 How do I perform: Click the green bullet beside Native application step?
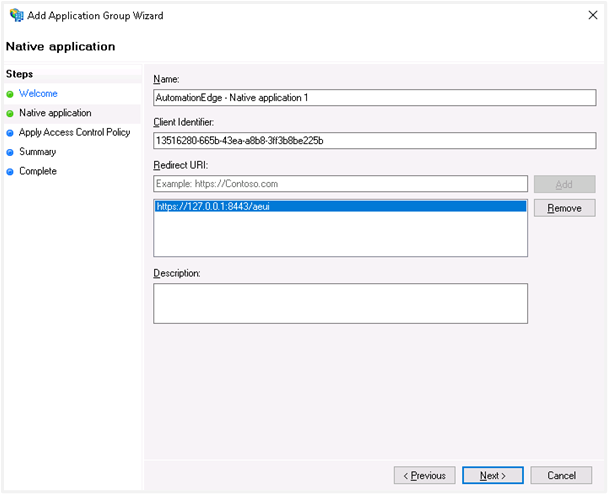[x=10, y=113]
